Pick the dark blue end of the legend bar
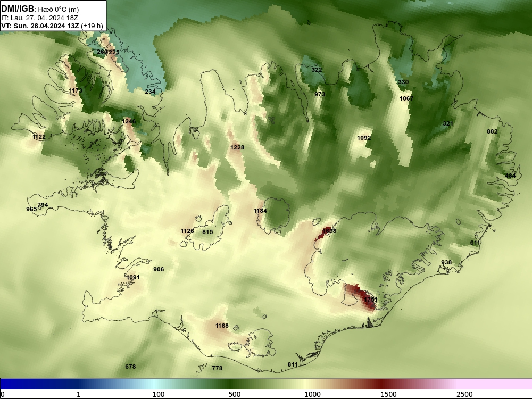This screenshot has width=532, height=399. pyautogui.click(x=7, y=384)
